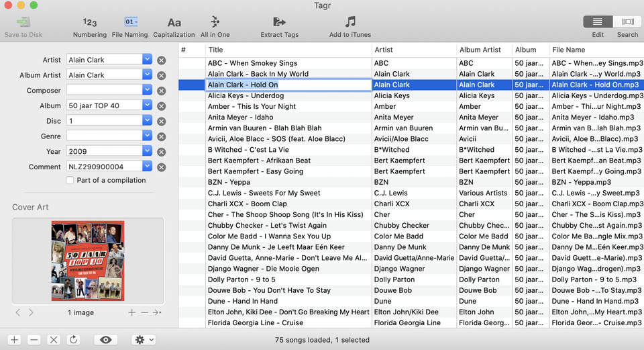Toggle the eye preview button
The image size is (644, 350).
[x=105, y=340]
